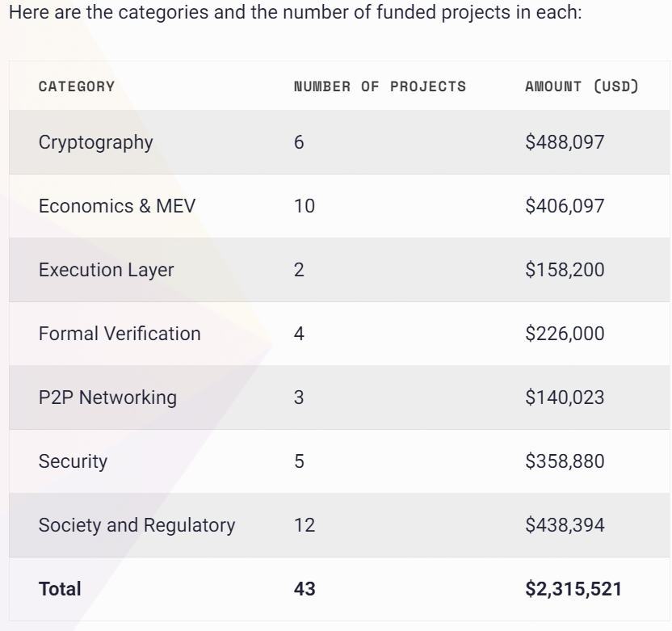672x631 pixels.
Task: Click the $2,315,521 total amount
Action: (573, 589)
